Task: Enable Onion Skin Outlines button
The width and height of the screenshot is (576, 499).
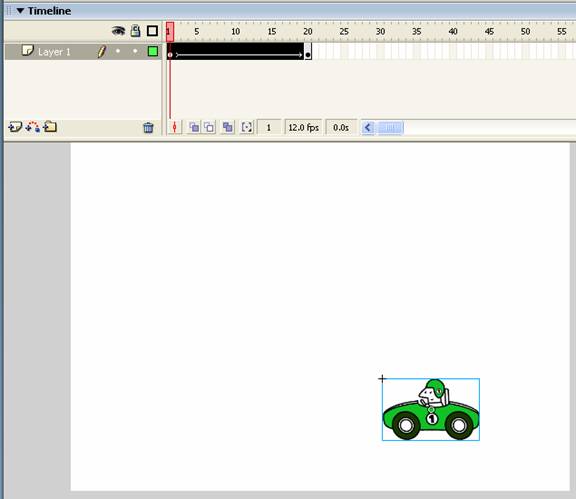Action: click(x=209, y=128)
